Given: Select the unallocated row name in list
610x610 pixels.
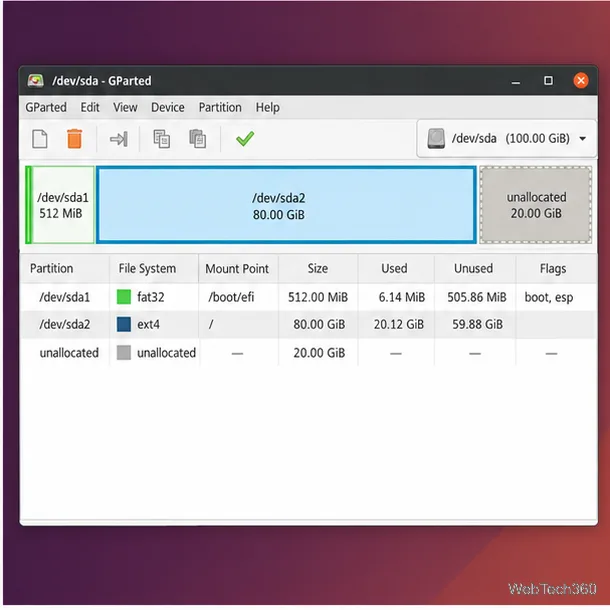Looking at the screenshot, I should pyautogui.click(x=69, y=352).
